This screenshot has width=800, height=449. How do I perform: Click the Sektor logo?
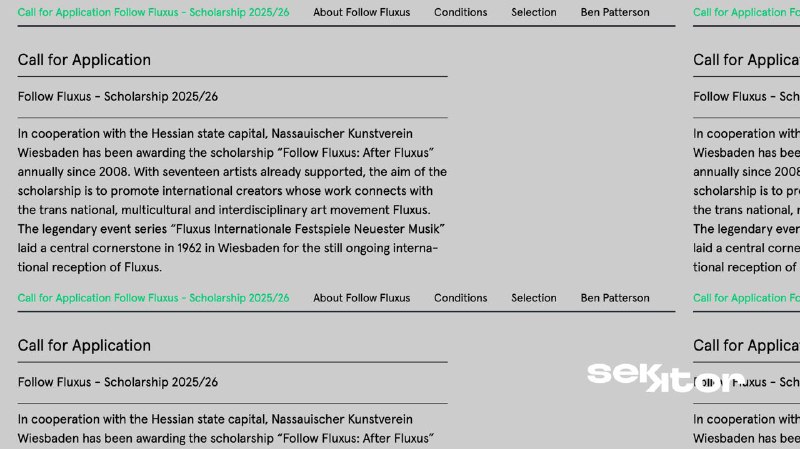(x=665, y=377)
